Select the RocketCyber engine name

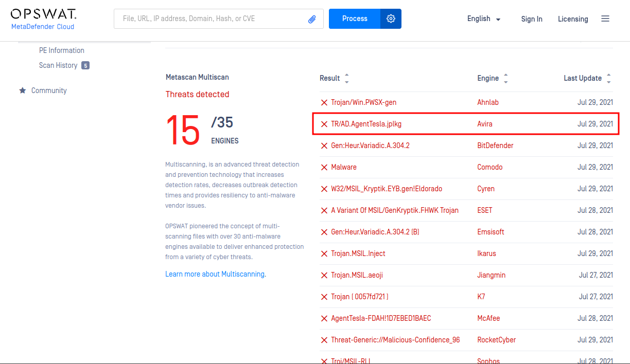497,340
